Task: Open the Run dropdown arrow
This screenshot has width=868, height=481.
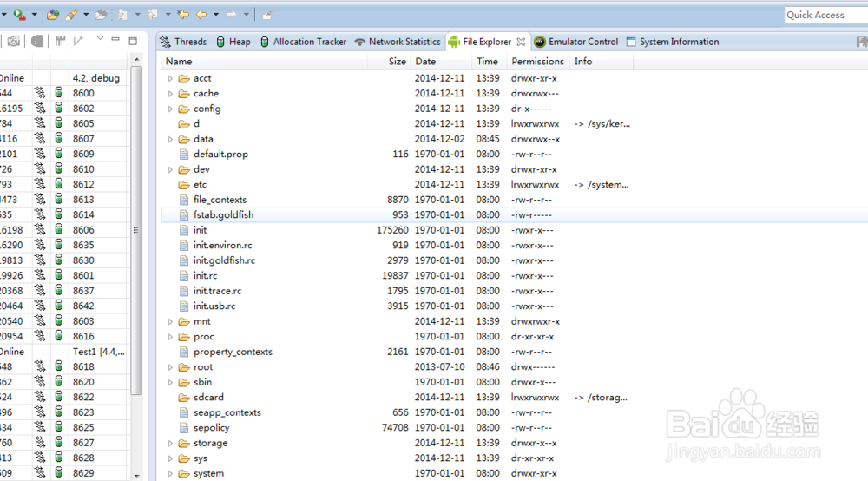Action: tap(35, 15)
